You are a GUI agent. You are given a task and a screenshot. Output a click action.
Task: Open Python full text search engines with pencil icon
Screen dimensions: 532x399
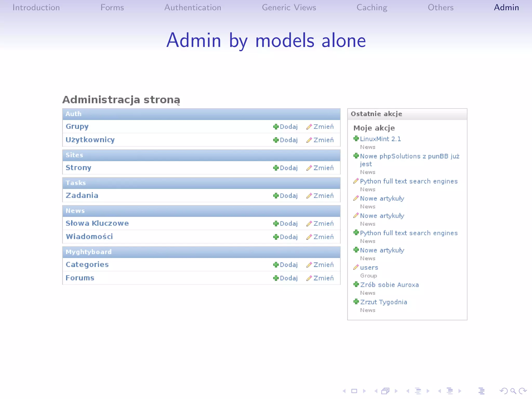[x=409, y=181]
